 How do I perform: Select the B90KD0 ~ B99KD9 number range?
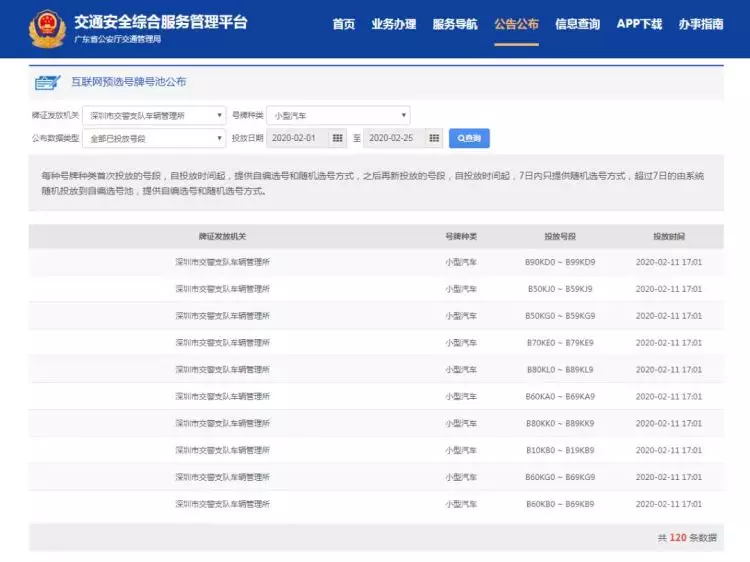click(560, 262)
